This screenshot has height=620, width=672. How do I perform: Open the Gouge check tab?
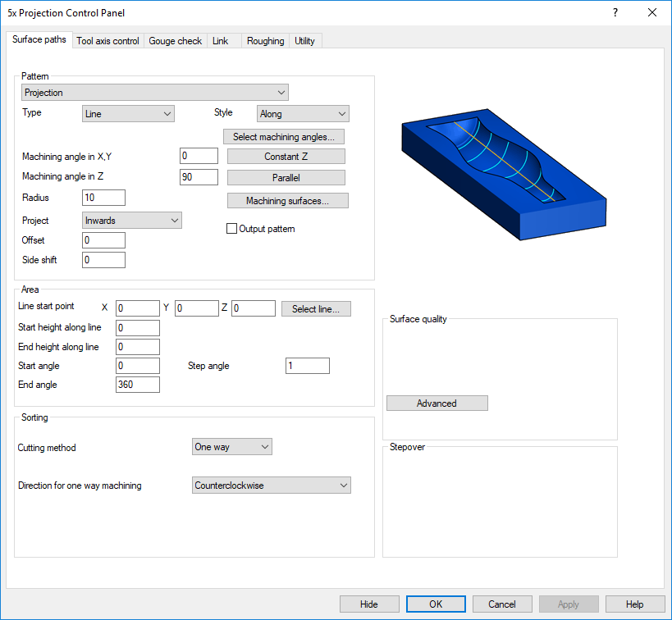[175, 41]
